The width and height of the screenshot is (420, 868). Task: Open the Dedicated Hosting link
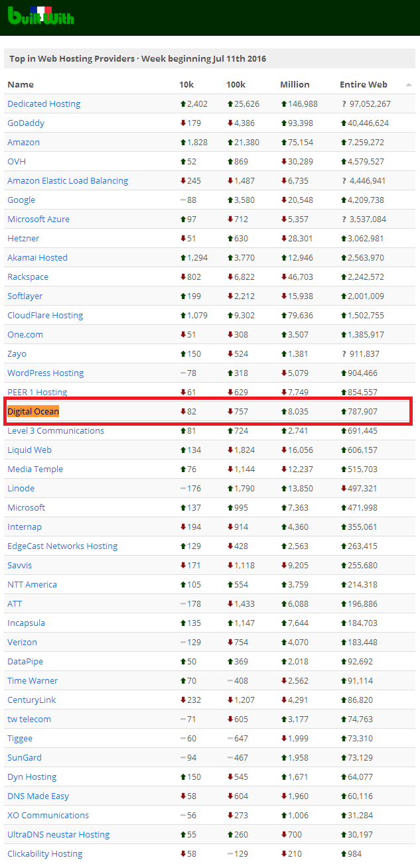pyautogui.click(x=44, y=103)
